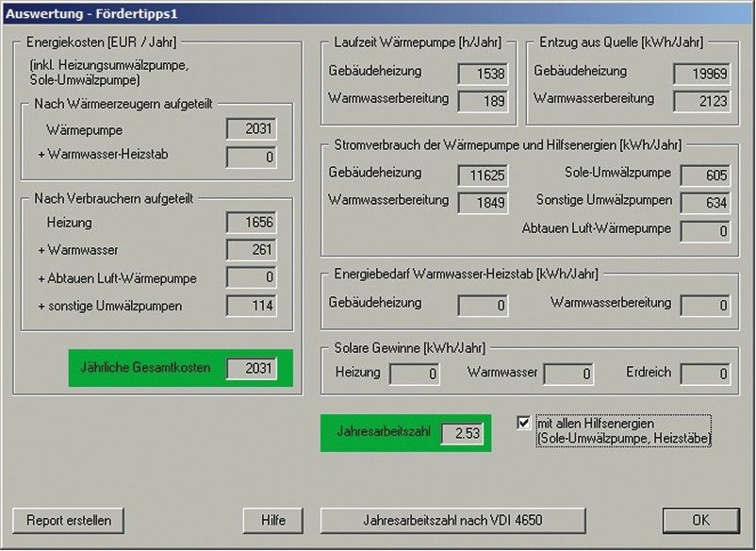Click 'Stromverbrauch der Wärmepumpe' group heading
The image size is (756, 551).
pyautogui.click(x=508, y=144)
